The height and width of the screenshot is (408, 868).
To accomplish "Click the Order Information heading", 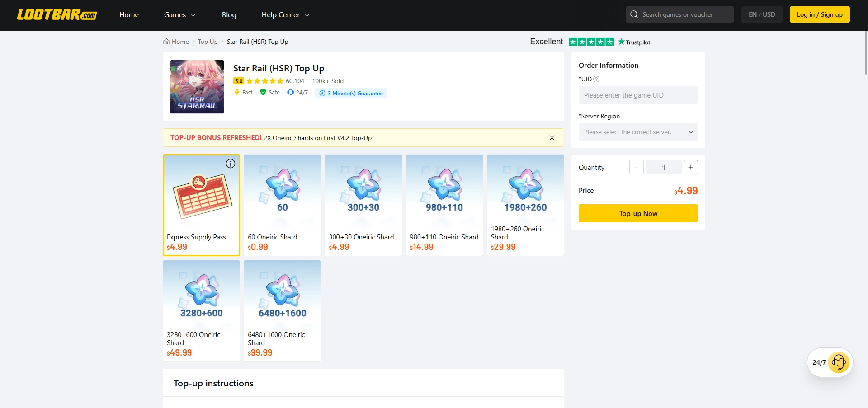I will click(x=609, y=65).
